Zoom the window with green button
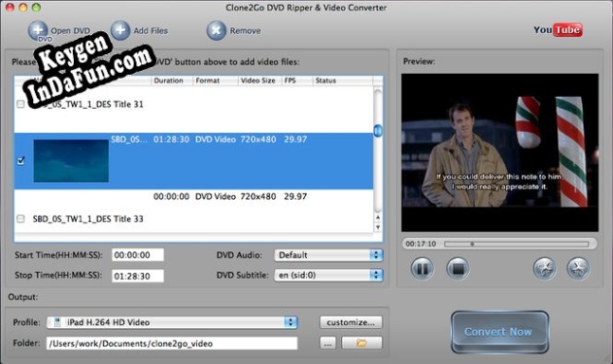This screenshot has height=364, width=613. pos(36,7)
